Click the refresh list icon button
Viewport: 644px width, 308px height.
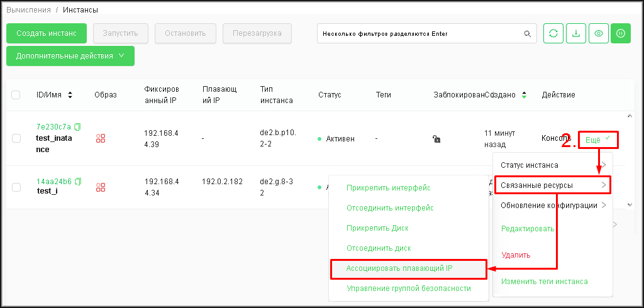click(x=553, y=33)
